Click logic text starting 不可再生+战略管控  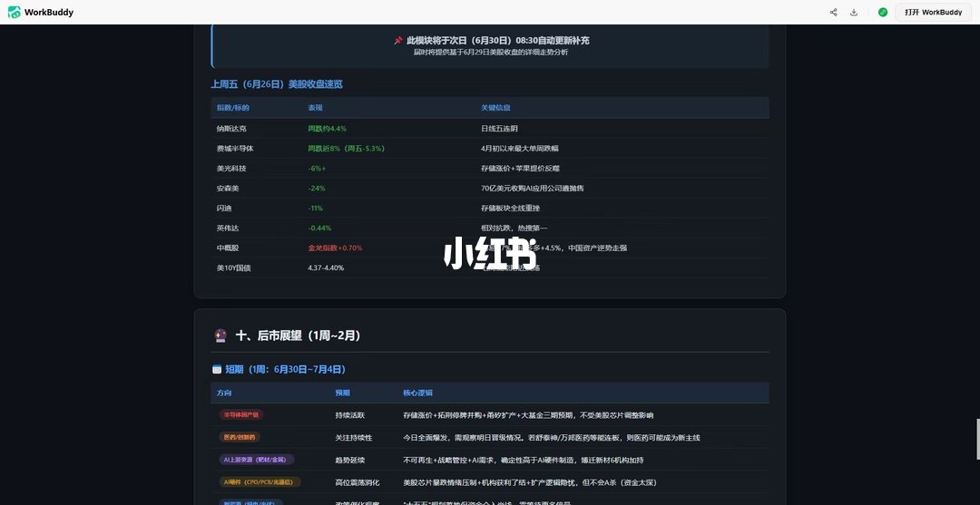524,460
